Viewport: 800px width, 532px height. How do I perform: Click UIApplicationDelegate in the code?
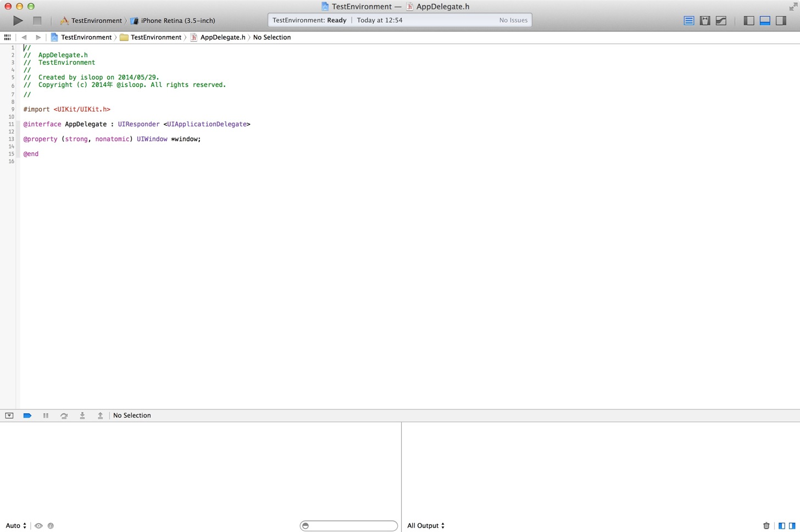pyautogui.click(x=207, y=124)
